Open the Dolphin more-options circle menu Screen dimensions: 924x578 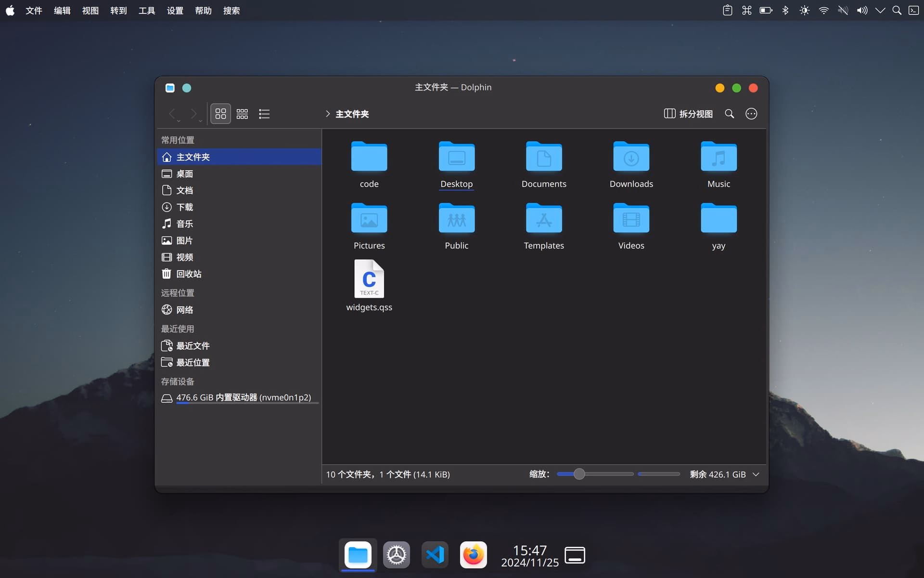point(751,114)
